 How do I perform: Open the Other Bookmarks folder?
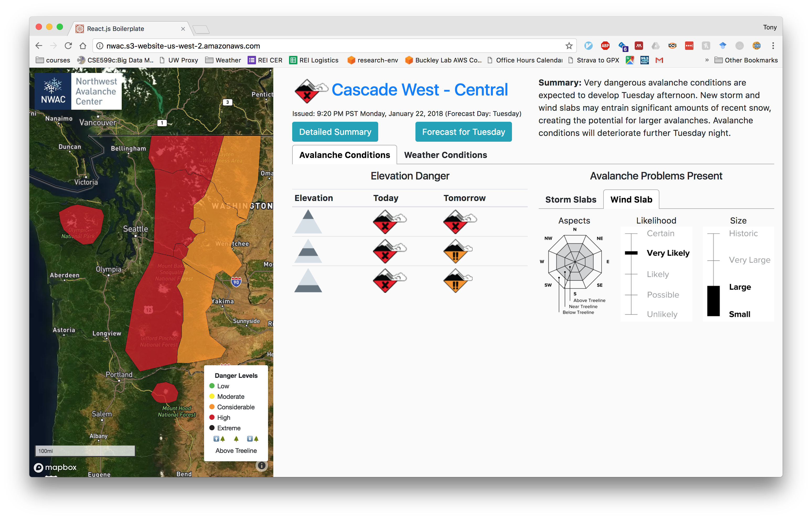(x=746, y=60)
